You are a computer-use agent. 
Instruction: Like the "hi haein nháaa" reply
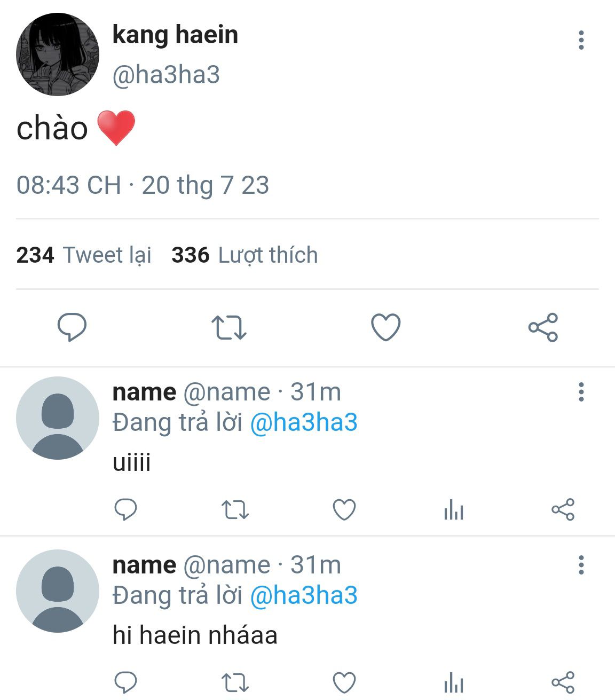(x=344, y=682)
